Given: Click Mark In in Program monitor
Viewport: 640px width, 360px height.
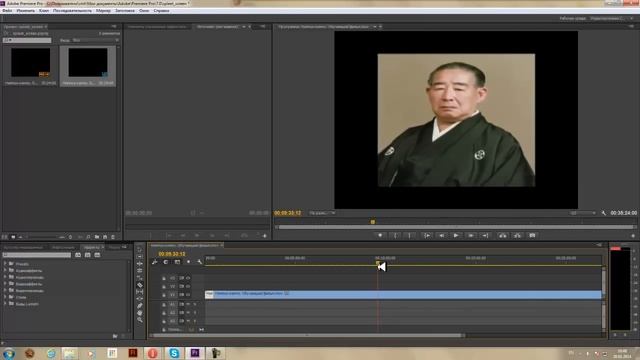Looking at the screenshot, I should 395,236.
